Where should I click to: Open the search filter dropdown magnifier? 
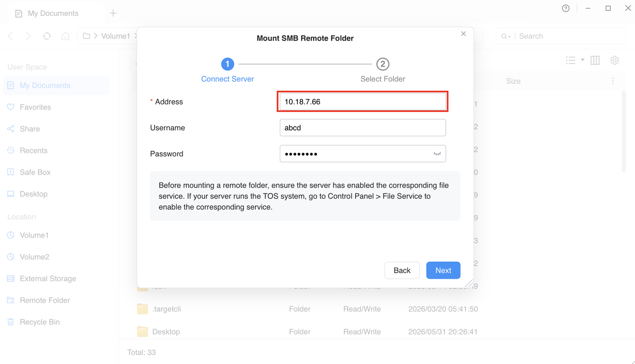pos(506,36)
